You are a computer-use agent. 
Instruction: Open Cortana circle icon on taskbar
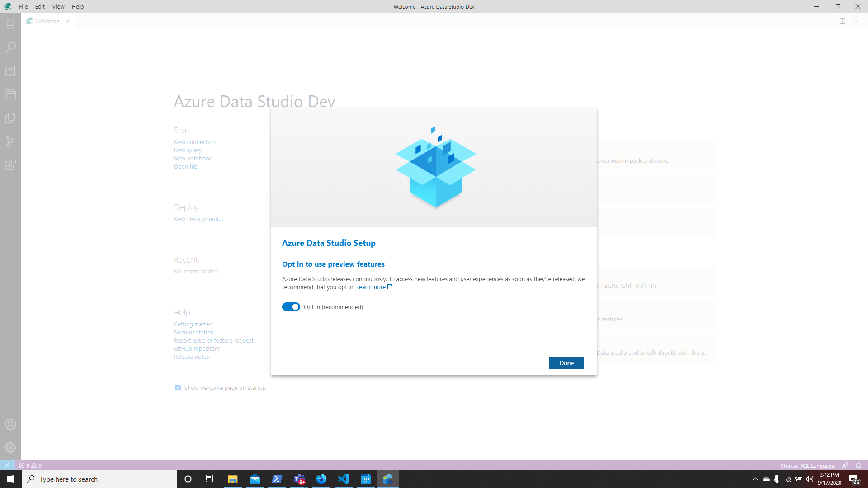pos(188,479)
